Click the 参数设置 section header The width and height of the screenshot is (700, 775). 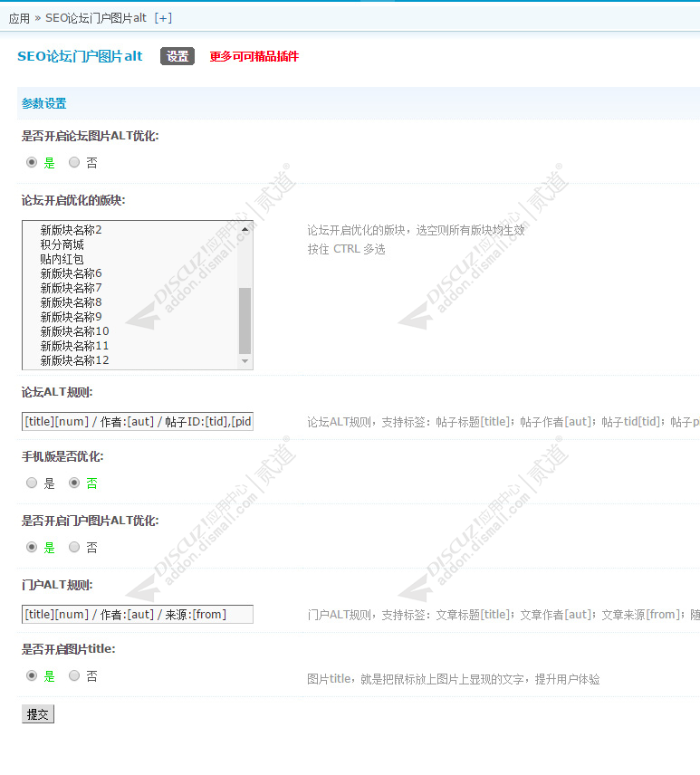(x=44, y=103)
